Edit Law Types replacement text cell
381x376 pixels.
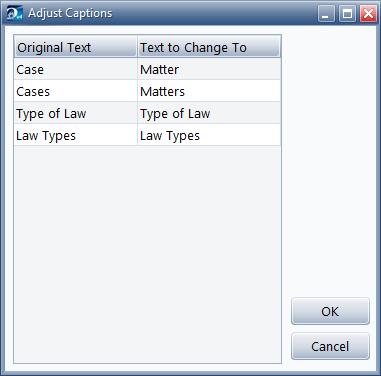209,135
